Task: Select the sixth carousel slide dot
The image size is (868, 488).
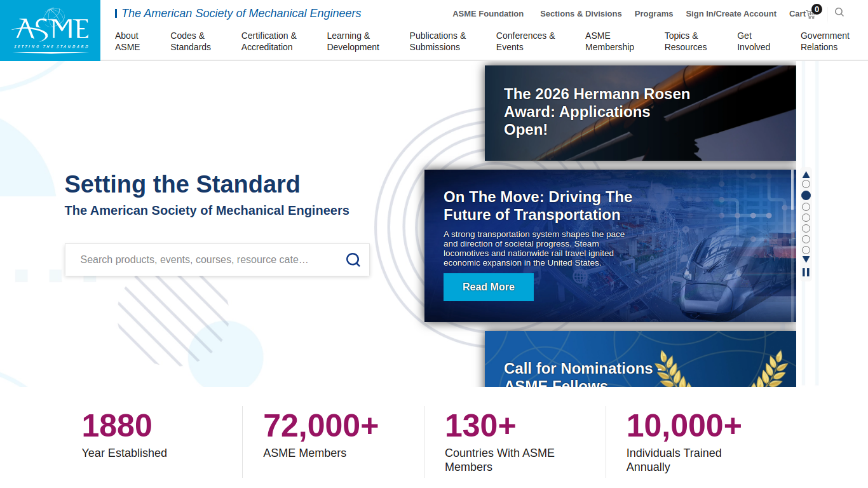Action: (806, 239)
